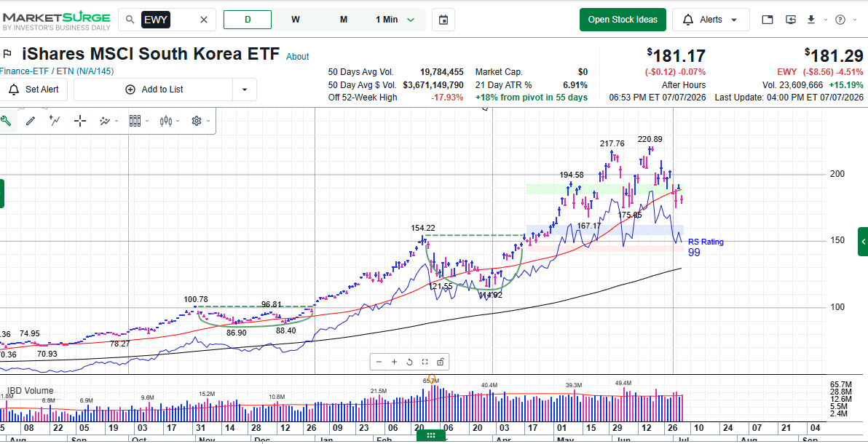Click the 154.22 pivot price label
This screenshot has height=444, width=868.
(x=423, y=228)
